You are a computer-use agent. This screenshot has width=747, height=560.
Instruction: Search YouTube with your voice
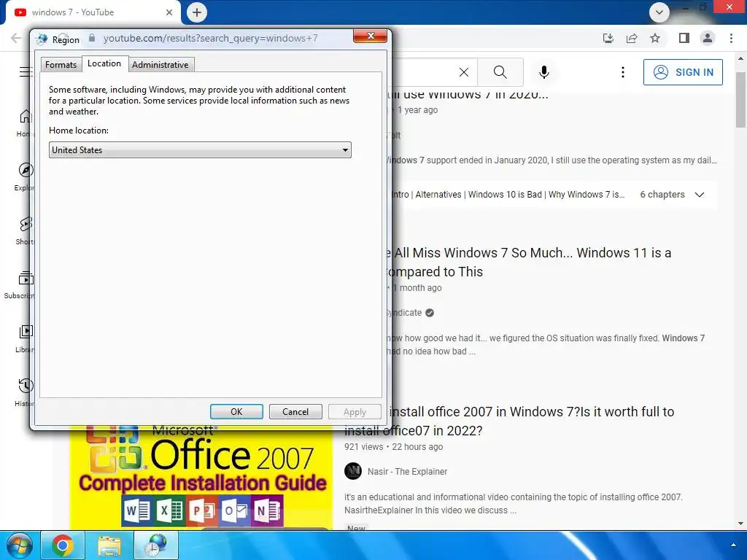pyautogui.click(x=544, y=72)
